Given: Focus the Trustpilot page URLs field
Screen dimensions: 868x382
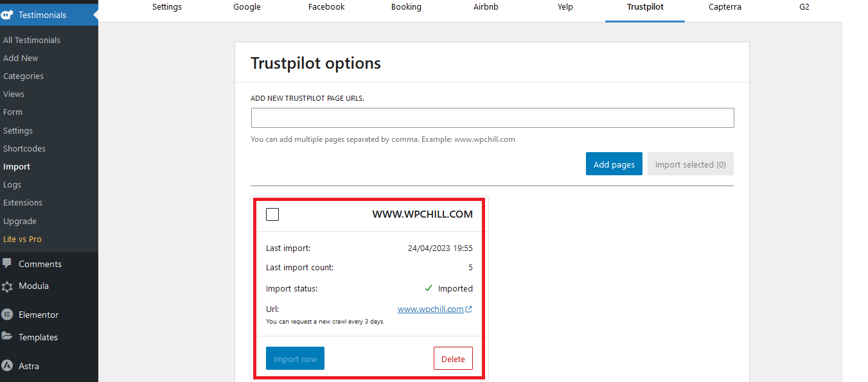Looking at the screenshot, I should [x=492, y=118].
